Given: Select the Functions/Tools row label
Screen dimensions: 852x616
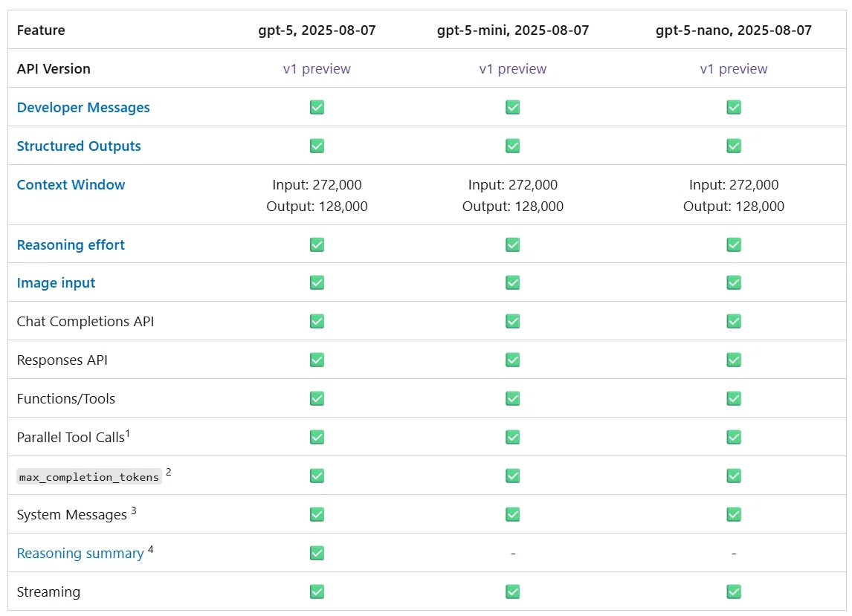Looking at the screenshot, I should [65, 399].
